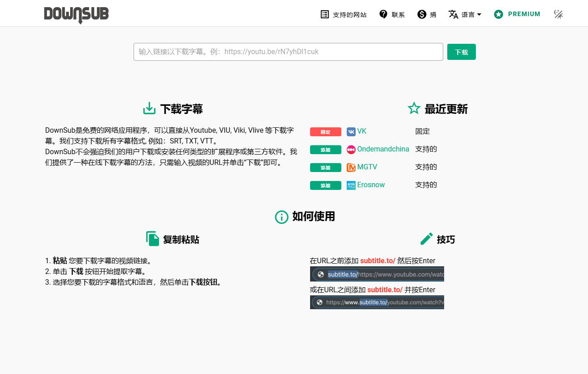Screen dimensions: 588x374
Task: Click the star icon beside 最近更新
Action: click(x=414, y=108)
